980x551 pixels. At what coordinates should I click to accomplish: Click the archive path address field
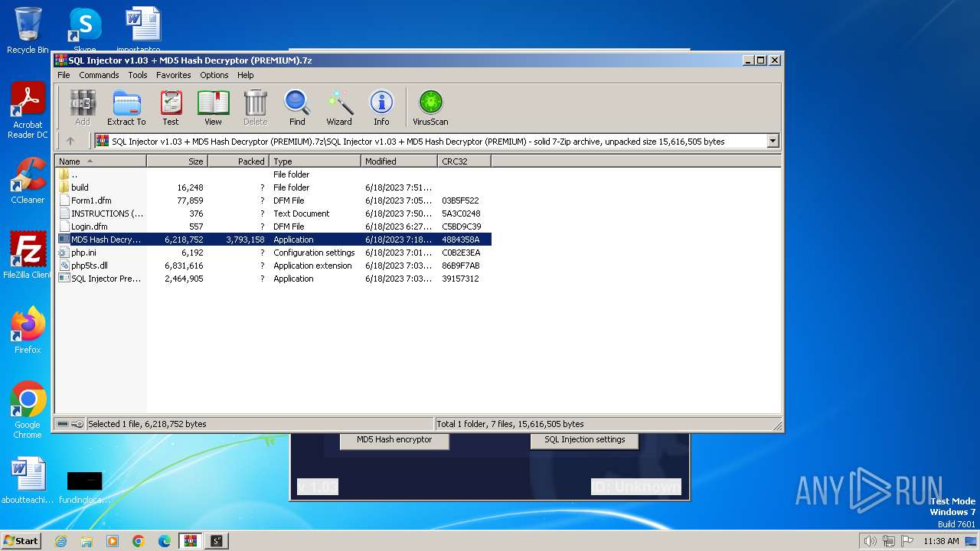click(430, 141)
